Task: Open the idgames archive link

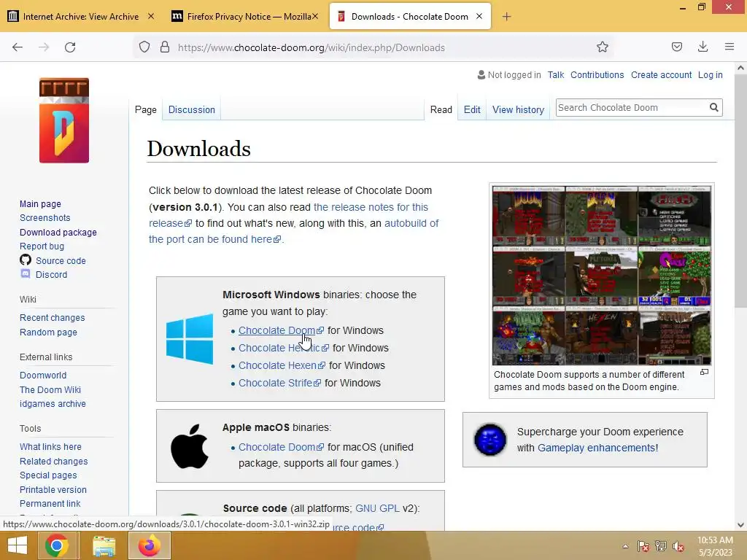Action: [53, 404]
